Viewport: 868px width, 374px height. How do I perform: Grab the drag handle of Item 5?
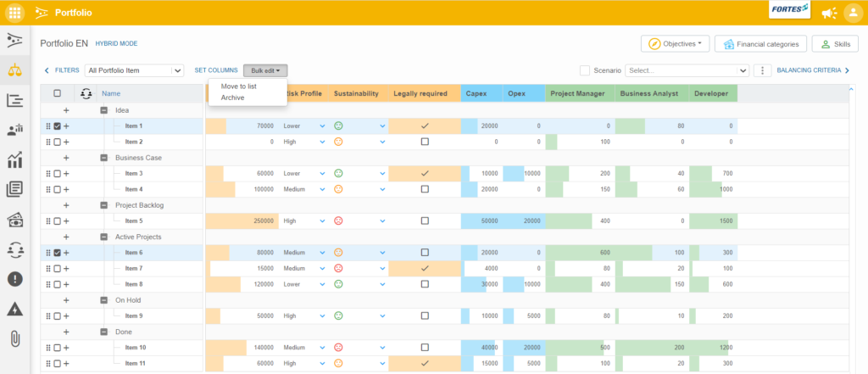tap(48, 221)
